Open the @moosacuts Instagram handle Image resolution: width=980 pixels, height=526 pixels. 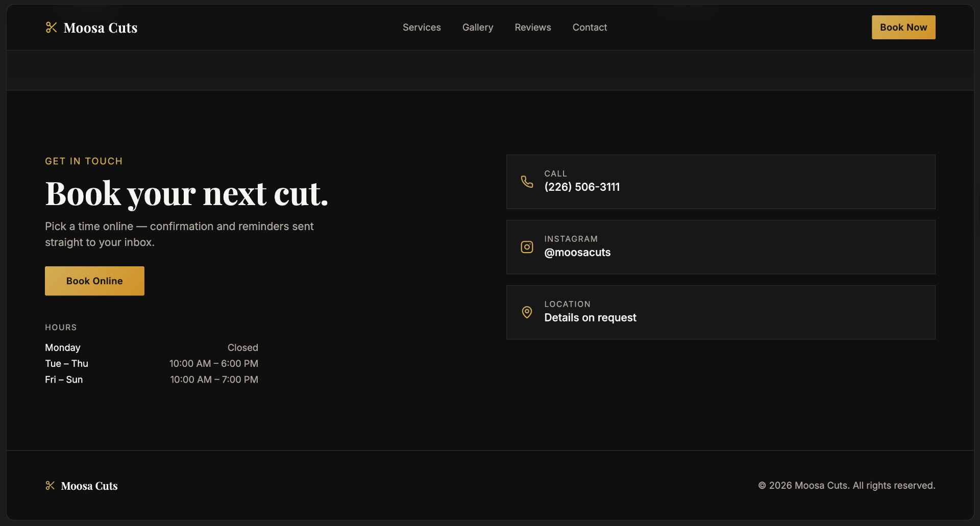click(577, 253)
